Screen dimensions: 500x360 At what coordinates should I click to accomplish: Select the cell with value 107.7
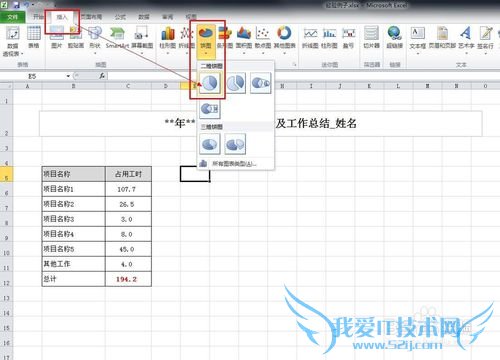(128, 189)
